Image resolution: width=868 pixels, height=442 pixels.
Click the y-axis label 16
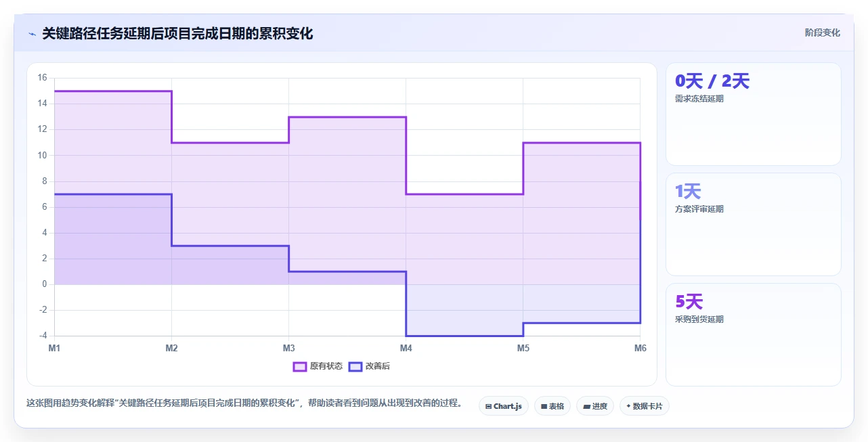coord(42,78)
